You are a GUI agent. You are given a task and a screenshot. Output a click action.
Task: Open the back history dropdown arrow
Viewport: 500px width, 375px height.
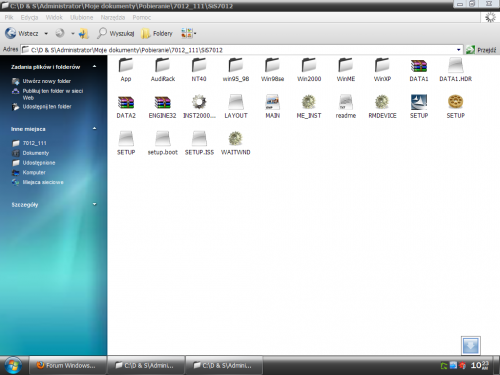pos(46,34)
